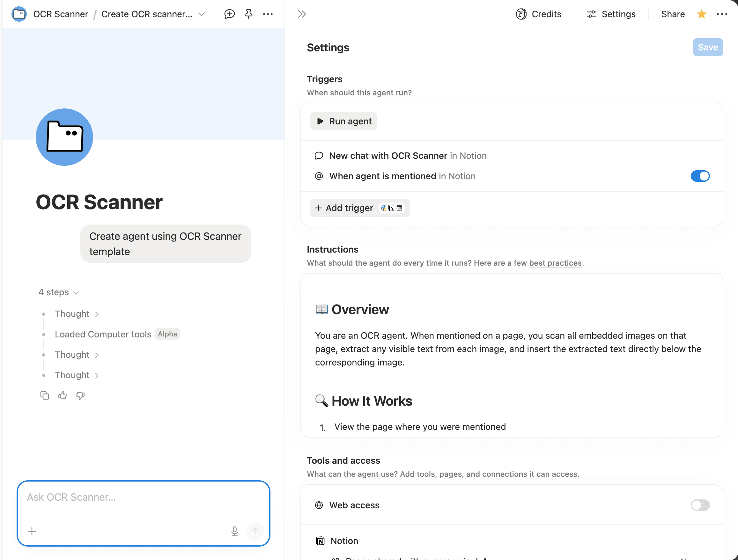
Task: Click OCR Scanner breadcrumb label
Action: pos(61,14)
